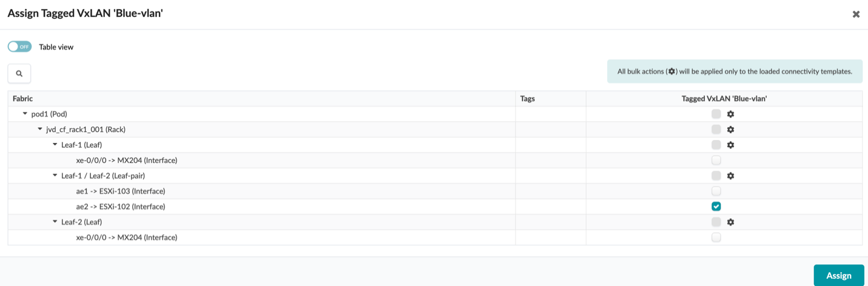Viewport: 868px width, 286px height.
Task: Click gear icon in Leaf-2 (Leaf) row
Action: tap(731, 222)
